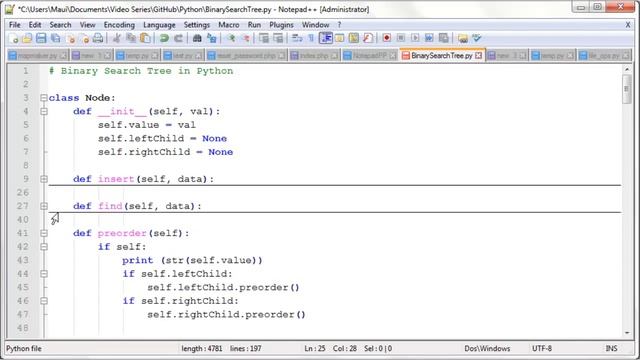This screenshot has height=360, width=640.
Task: Click 'Python file' in the status bar
Action: 24,349
